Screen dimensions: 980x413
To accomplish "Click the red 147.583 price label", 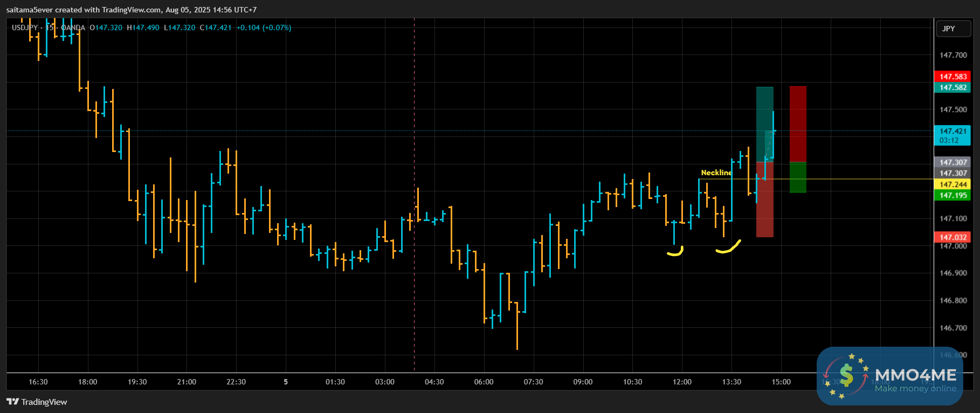I will pos(953,77).
